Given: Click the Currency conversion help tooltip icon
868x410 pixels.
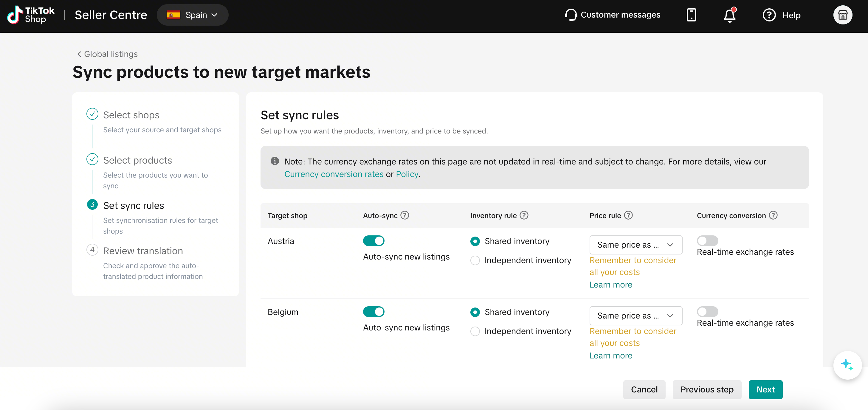Looking at the screenshot, I should [x=773, y=215].
